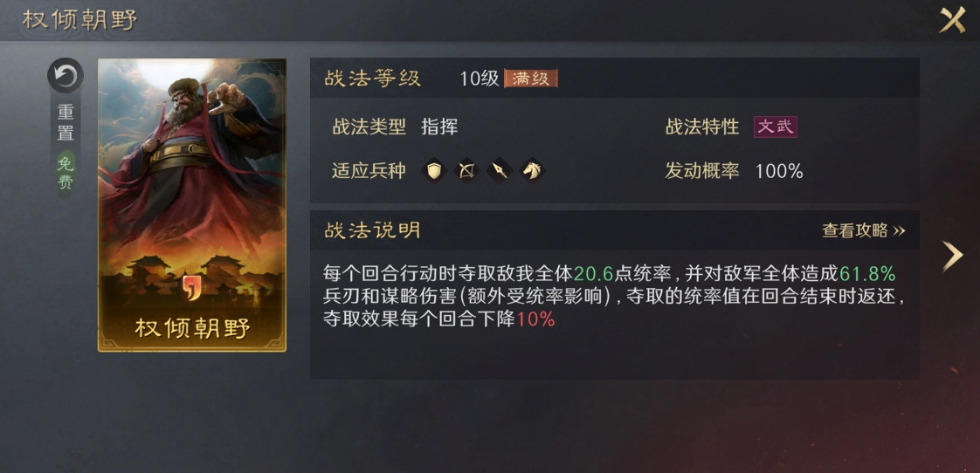
Task: Open 查看攻略 strategy guide link
Action: click(863, 230)
